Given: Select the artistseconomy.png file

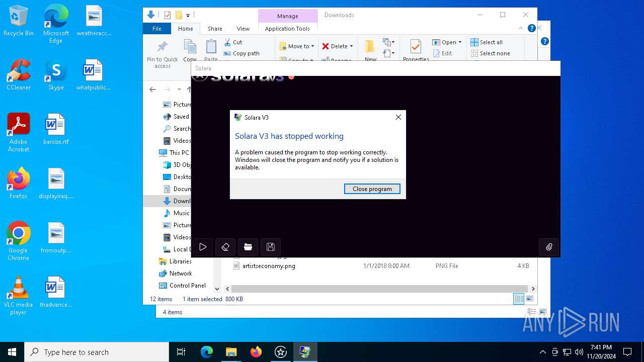Looking at the screenshot, I should (x=269, y=266).
